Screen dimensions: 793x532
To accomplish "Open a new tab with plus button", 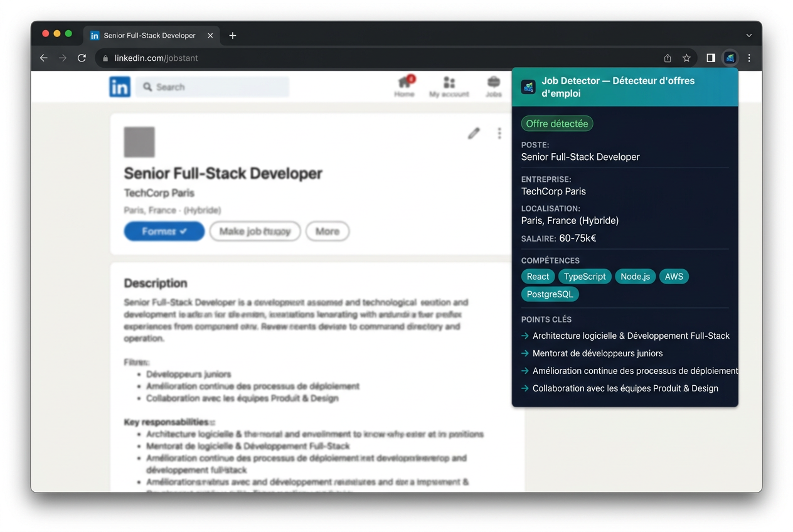I will pos(233,36).
